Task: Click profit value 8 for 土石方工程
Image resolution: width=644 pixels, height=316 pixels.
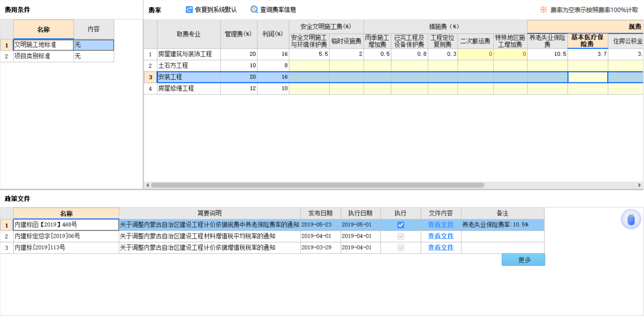Action: click(x=273, y=66)
